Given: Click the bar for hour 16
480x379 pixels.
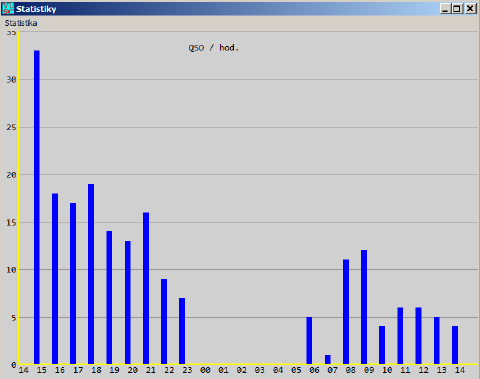Looking at the screenshot, I should pyautogui.click(x=55, y=278).
